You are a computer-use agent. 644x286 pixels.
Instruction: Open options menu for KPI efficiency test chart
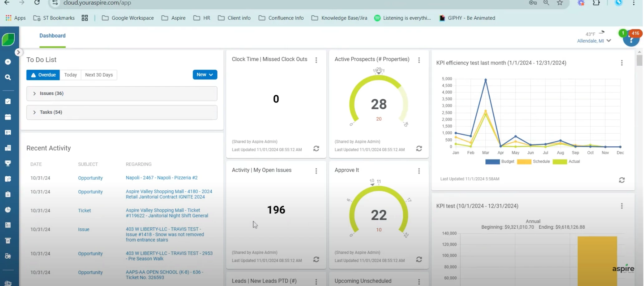point(622,63)
